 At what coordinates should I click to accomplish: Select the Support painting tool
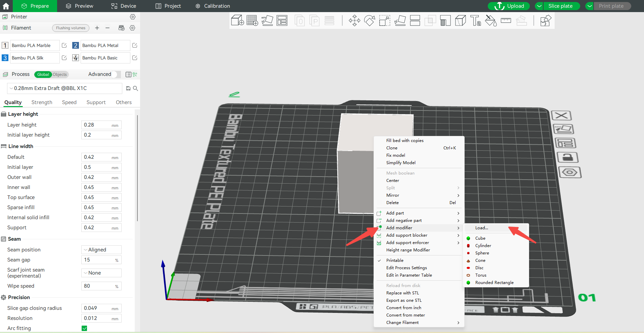tap(445, 20)
